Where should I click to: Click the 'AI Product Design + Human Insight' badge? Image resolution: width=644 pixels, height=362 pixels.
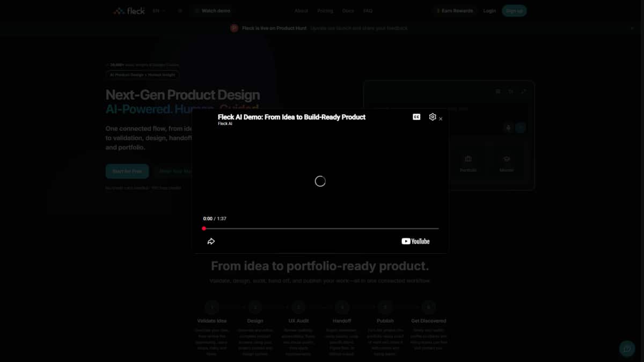[x=143, y=75]
